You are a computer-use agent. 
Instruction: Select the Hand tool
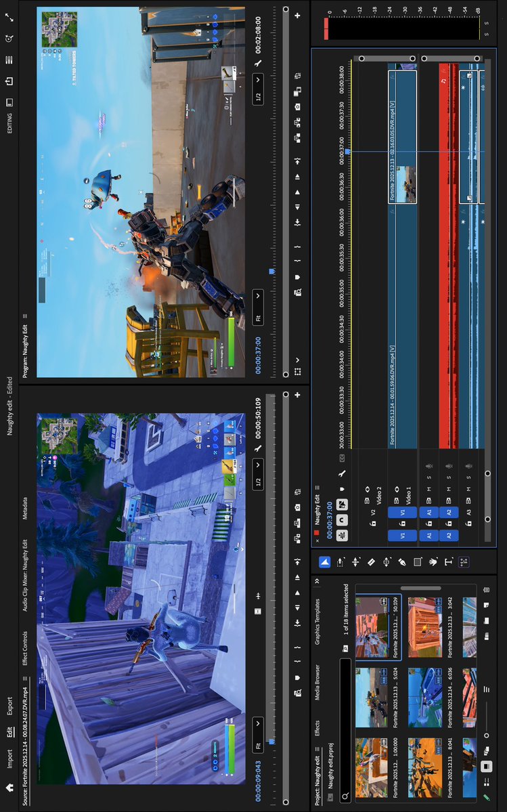(433, 562)
